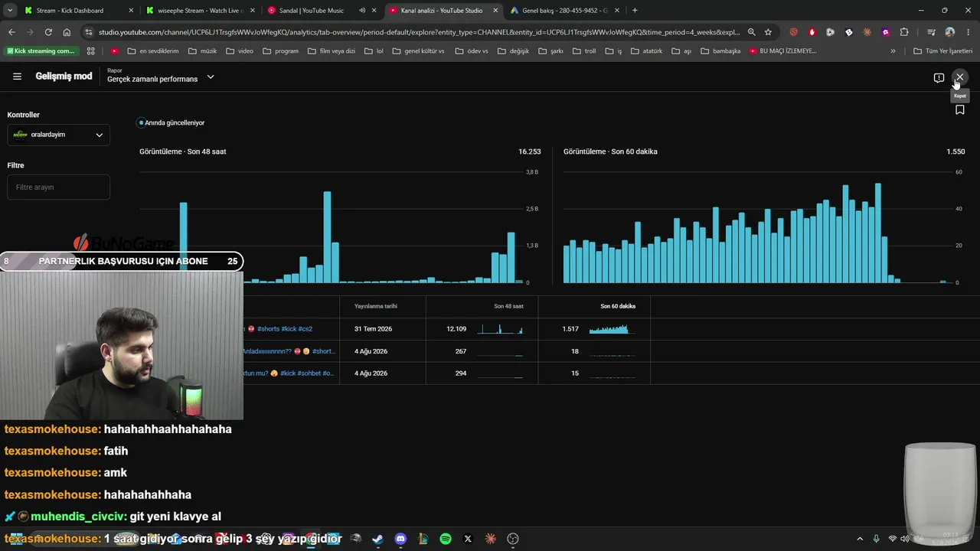This screenshot has height=551, width=980.
Task: Open the Chrome three-dot menu
Action: click(967, 32)
